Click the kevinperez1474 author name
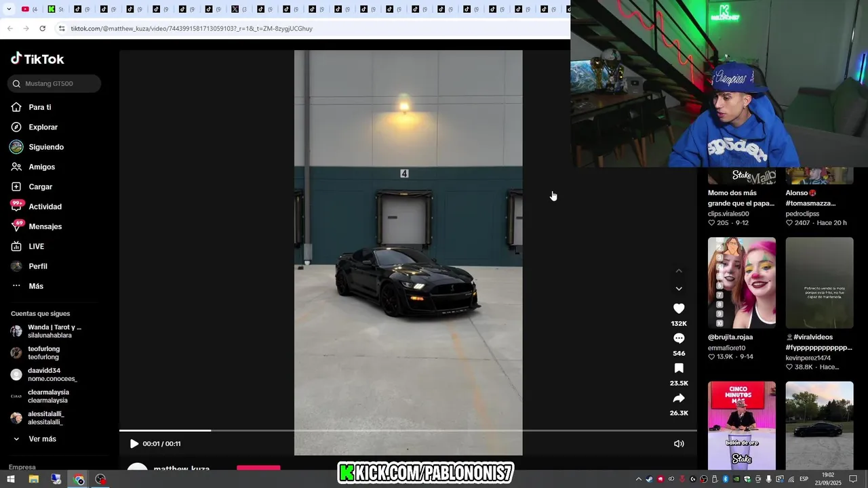Screen dimensions: 868x488 pos(808,357)
